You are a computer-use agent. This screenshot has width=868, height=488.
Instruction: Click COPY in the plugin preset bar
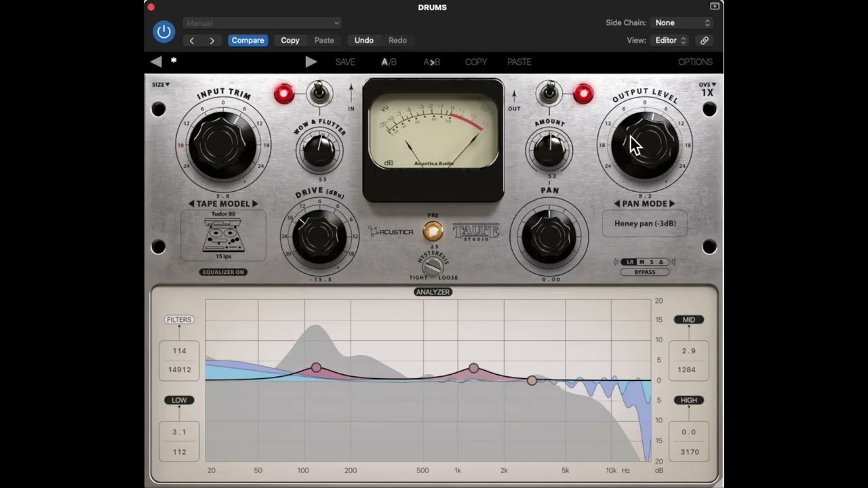click(476, 62)
